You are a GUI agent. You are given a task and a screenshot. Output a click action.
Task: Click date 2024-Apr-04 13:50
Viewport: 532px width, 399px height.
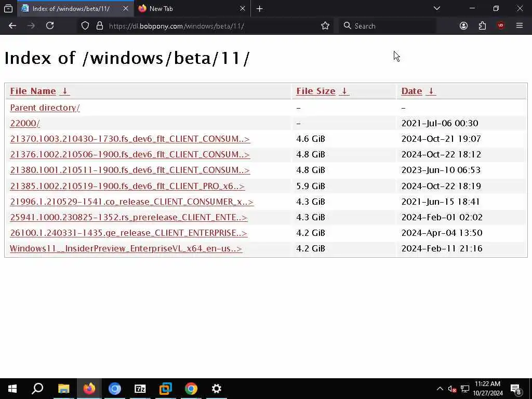pyautogui.click(x=442, y=233)
